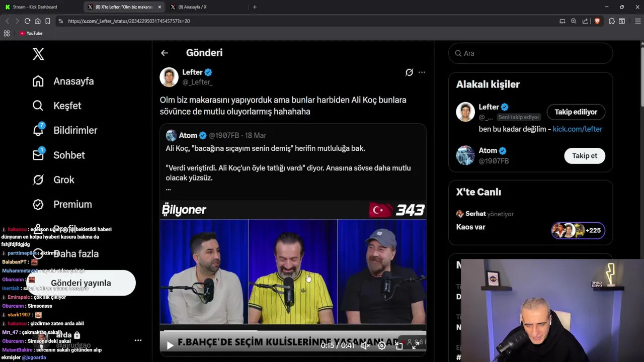Click the share icon in address bar

585,21
